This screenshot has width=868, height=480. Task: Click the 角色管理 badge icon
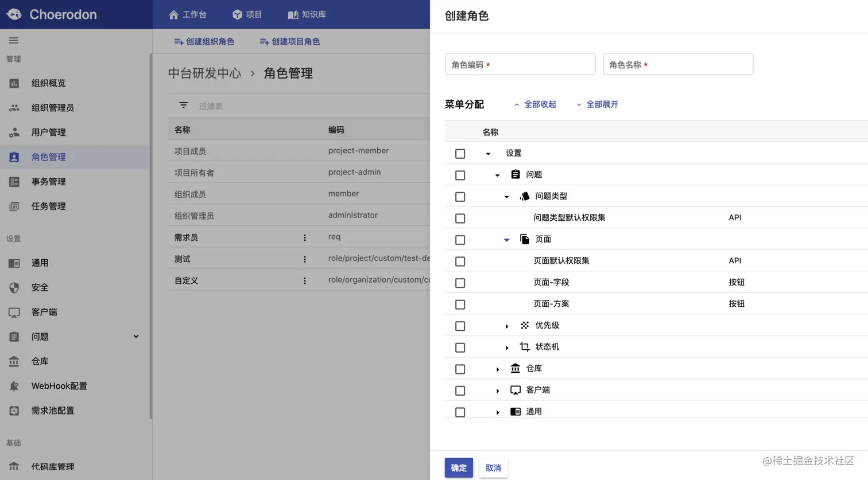point(14,157)
